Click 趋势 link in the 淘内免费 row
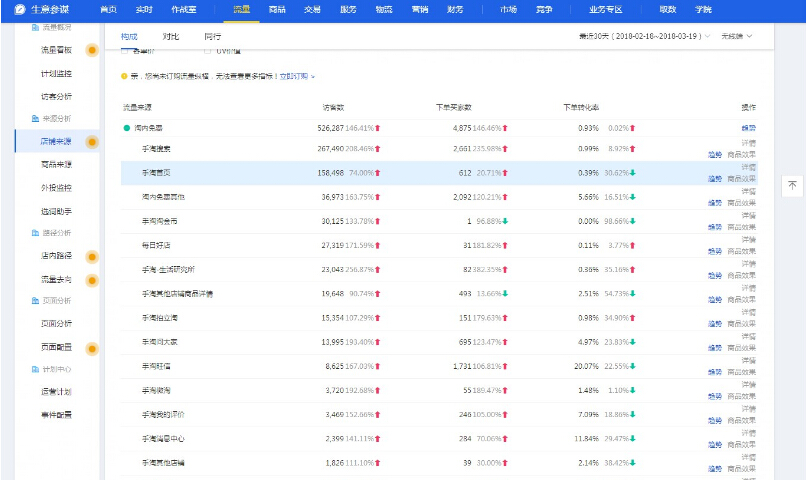The height and width of the screenshot is (480, 807). pos(748,128)
